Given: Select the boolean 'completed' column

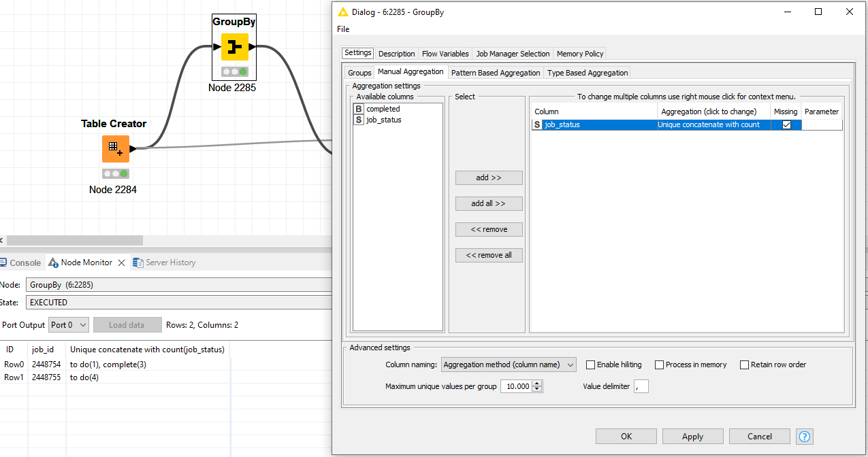Looking at the screenshot, I should tap(383, 109).
